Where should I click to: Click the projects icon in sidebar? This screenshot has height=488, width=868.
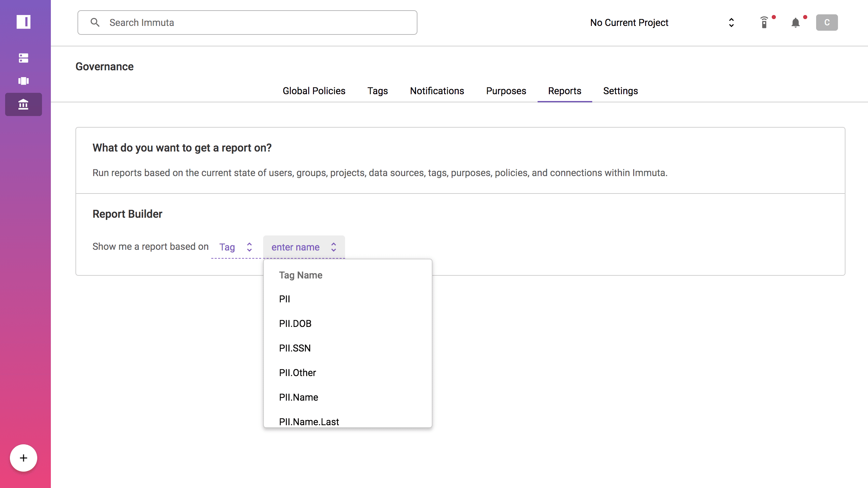point(23,81)
